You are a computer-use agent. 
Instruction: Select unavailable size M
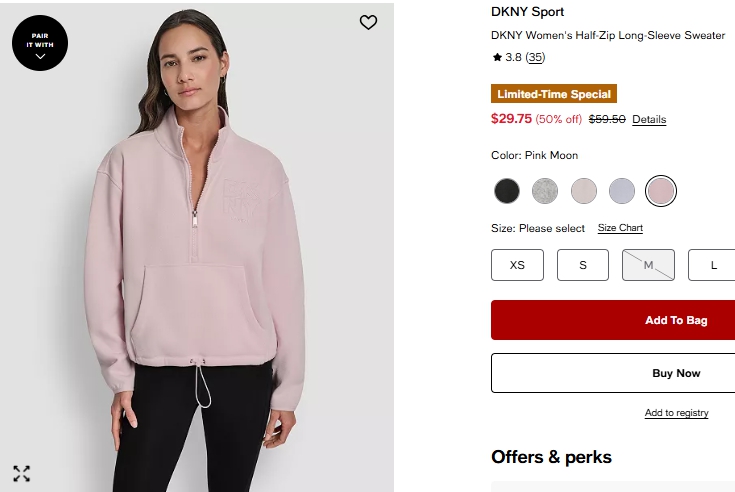(x=648, y=265)
